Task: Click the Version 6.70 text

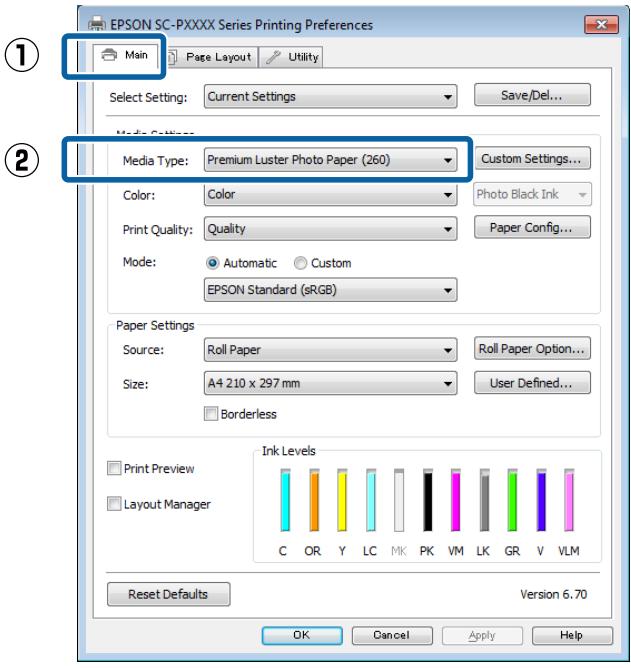Action: (x=553, y=594)
